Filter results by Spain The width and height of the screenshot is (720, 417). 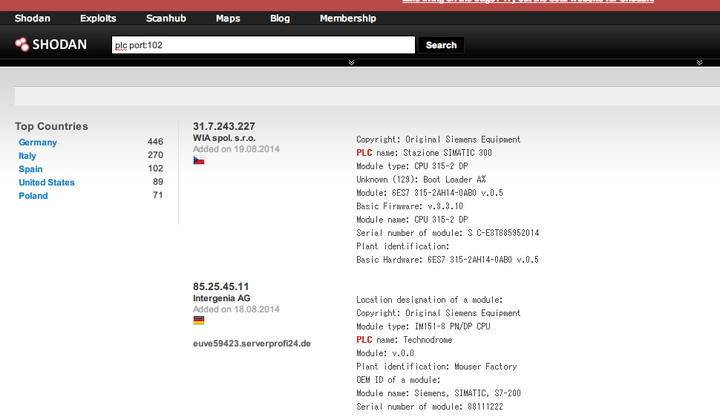pos(30,169)
